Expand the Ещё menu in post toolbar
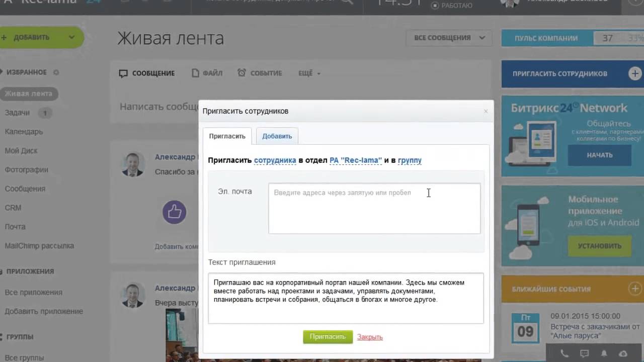This screenshot has height=362, width=644. (309, 73)
